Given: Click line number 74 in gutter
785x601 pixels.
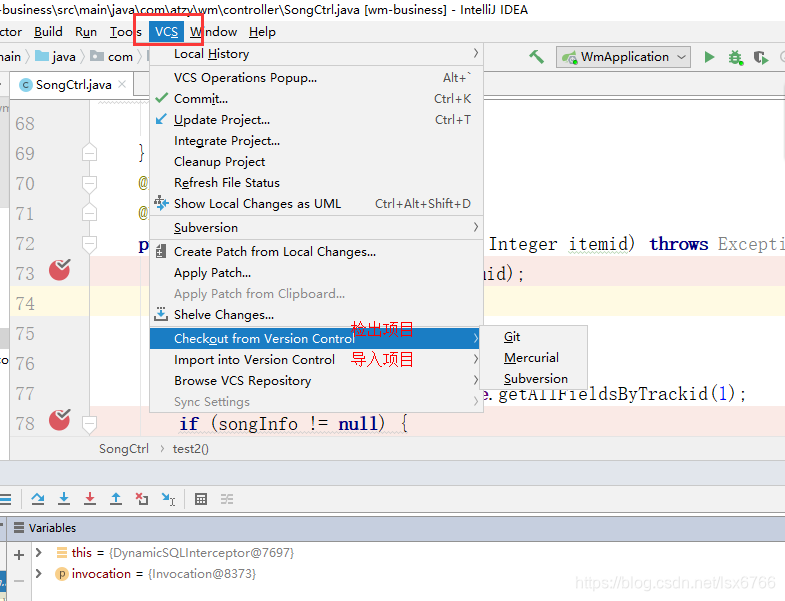Looking at the screenshot, I should (25, 304).
